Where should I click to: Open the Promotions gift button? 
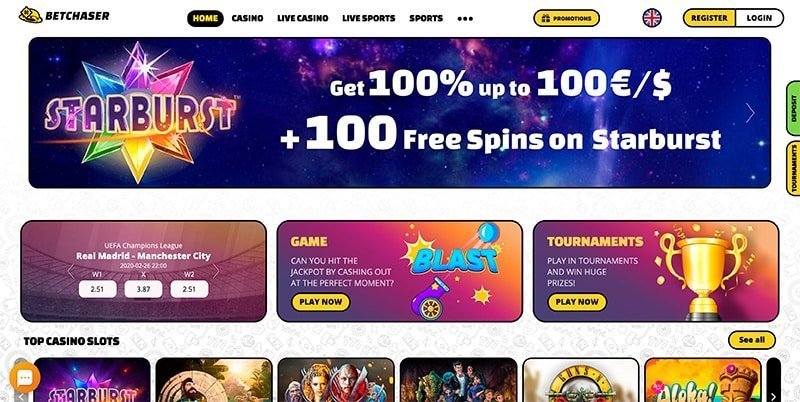[x=566, y=18]
